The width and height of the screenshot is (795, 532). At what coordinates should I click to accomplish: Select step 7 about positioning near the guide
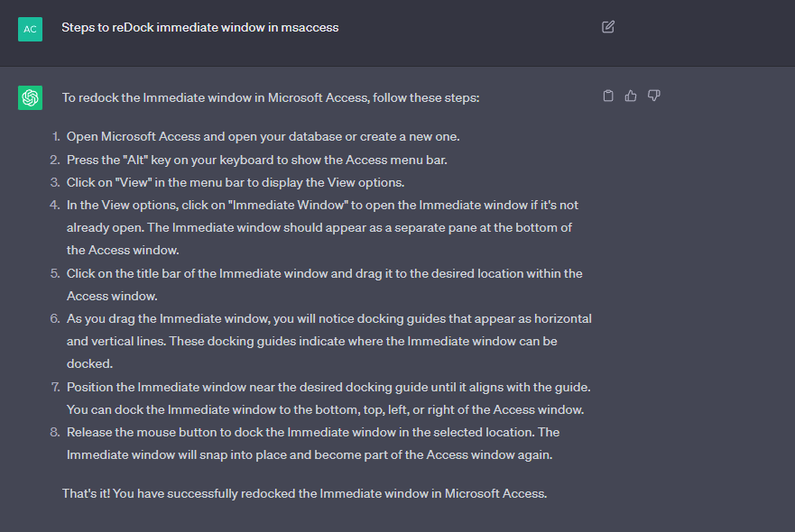coord(327,399)
